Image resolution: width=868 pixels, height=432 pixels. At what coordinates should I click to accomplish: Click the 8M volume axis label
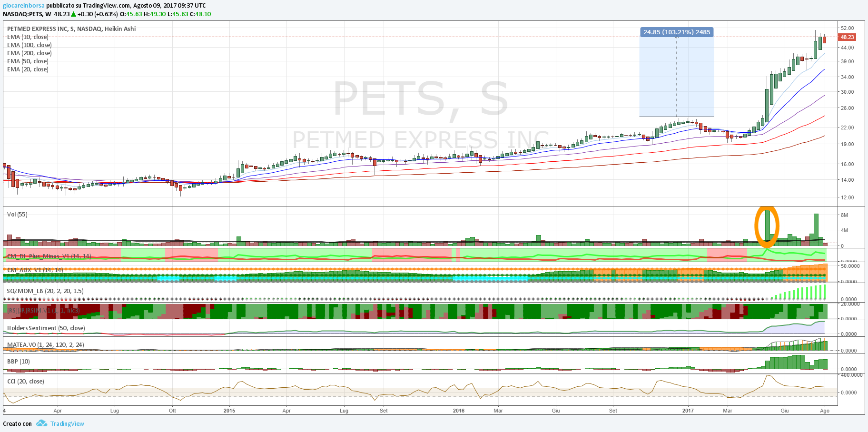tap(844, 215)
